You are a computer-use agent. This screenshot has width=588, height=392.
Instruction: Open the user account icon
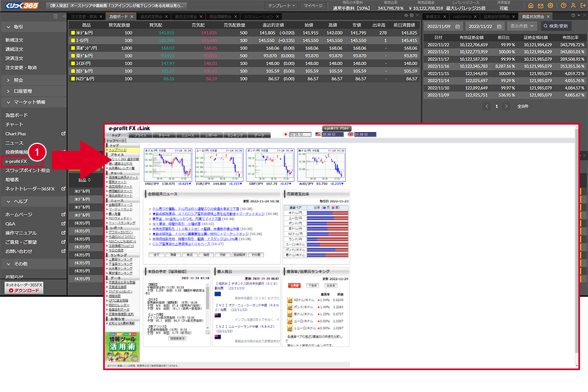574,6
